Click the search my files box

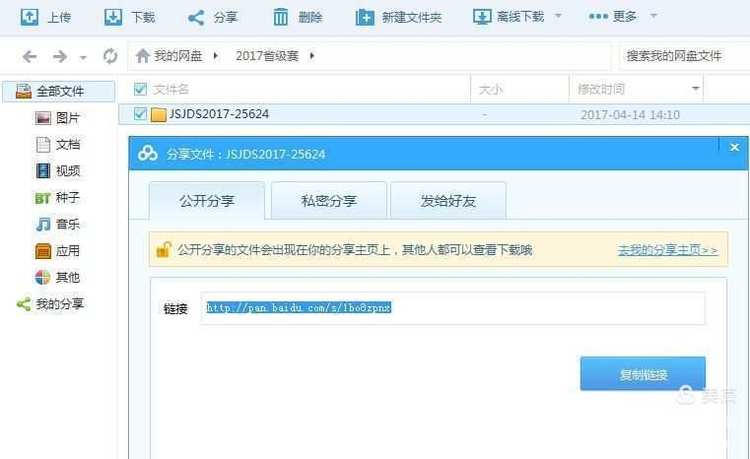click(x=685, y=56)
